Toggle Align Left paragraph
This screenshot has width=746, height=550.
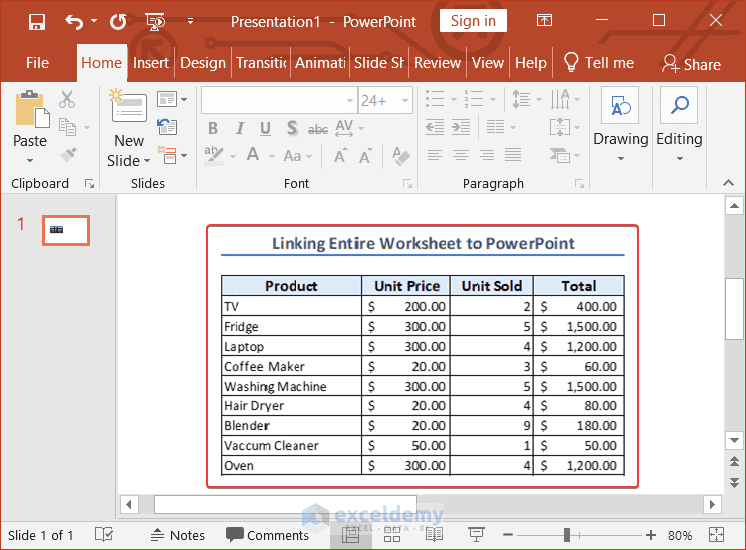pyautogui.click(x=434, y=155)
